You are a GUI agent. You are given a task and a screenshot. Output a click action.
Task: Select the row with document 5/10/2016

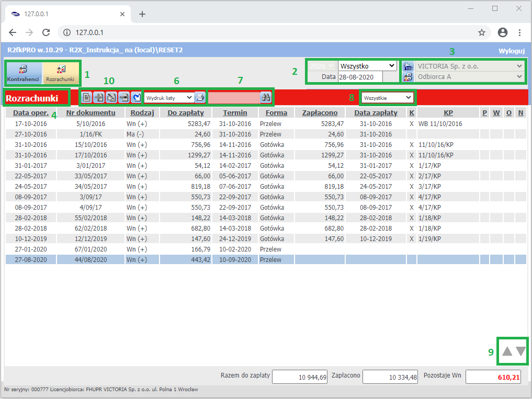tap(266, 124)
